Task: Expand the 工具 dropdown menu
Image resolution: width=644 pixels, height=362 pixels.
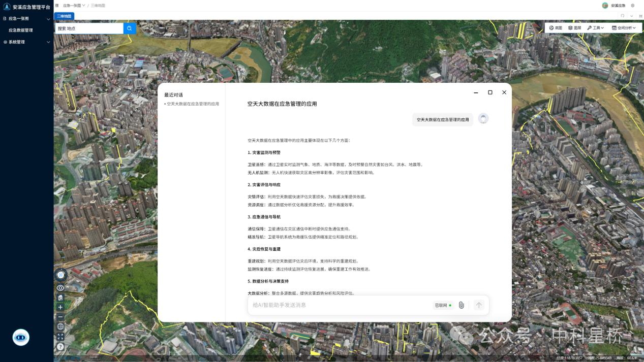Action: coord(595,28)
